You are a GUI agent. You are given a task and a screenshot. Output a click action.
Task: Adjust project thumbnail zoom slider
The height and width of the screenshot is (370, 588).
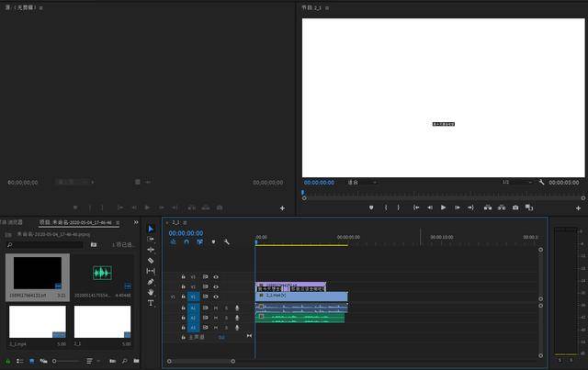click(x=66, y=361)
